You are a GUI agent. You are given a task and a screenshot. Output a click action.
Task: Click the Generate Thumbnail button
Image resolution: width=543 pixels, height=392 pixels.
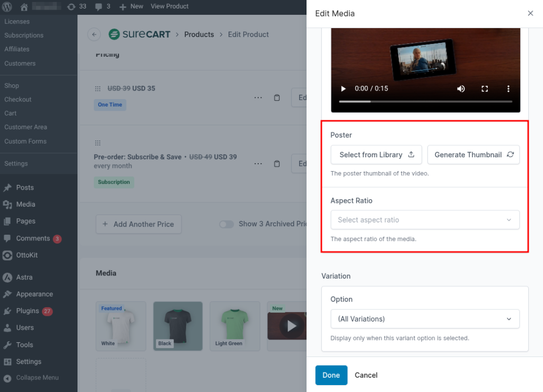(x=474, y=155)
